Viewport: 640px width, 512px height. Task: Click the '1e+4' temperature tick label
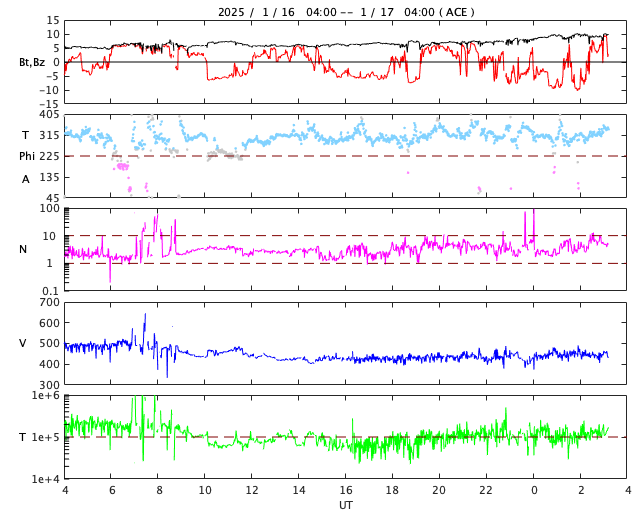point(46,479)
